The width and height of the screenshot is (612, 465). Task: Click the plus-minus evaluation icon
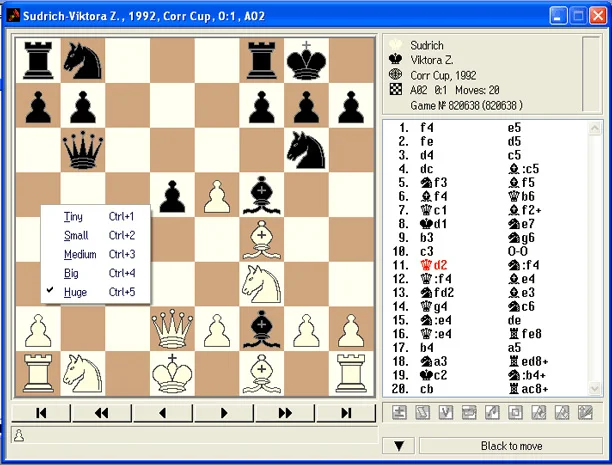click(399, 413)
